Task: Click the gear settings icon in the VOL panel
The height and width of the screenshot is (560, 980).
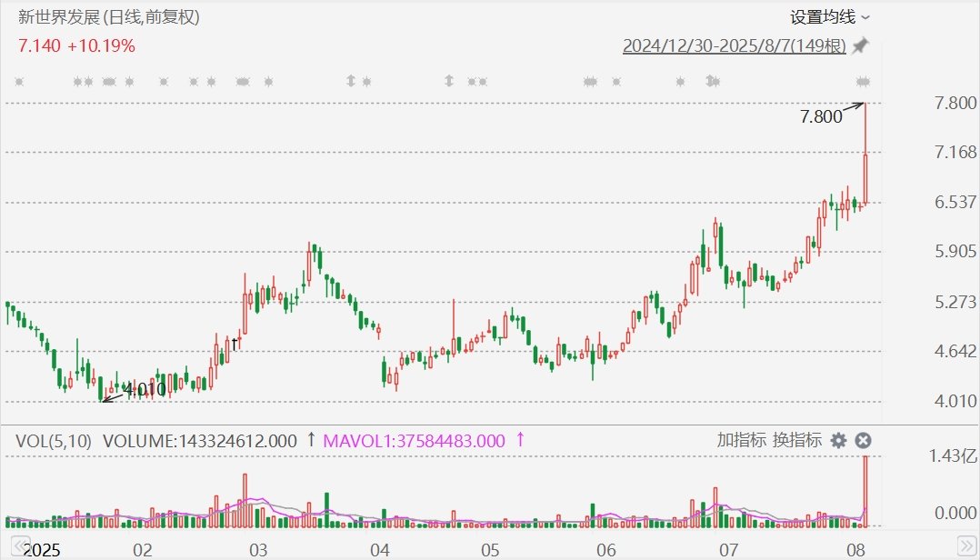Action: [x=838, y=441]
